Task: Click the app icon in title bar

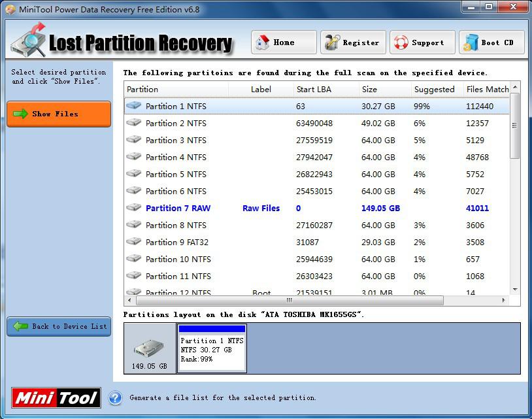Action: pos(10,9)
